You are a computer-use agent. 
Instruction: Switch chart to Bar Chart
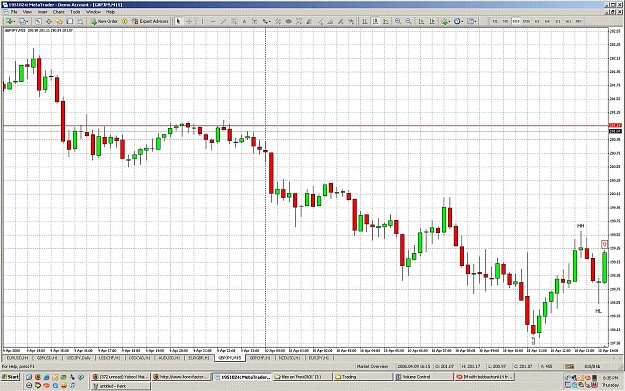point(365,22)
